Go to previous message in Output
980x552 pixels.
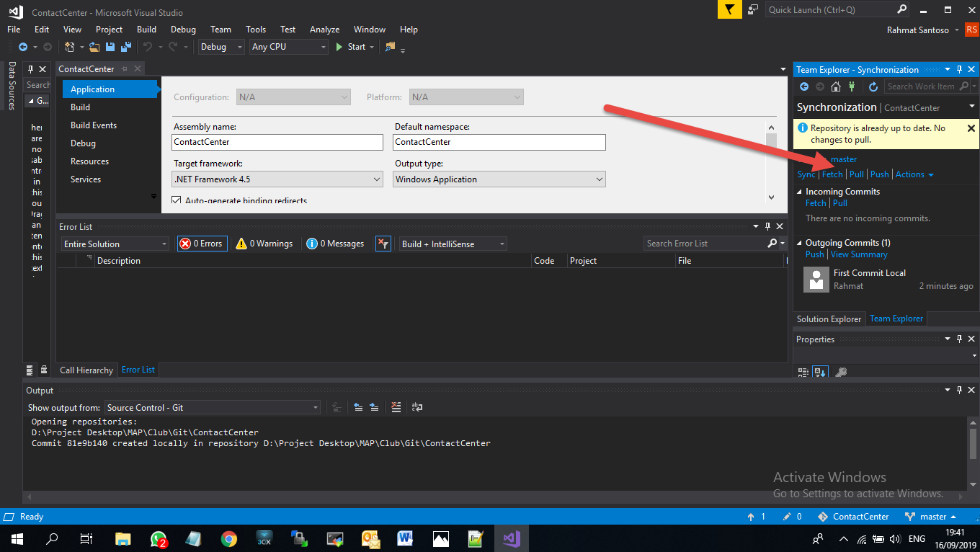click(358, 407)
